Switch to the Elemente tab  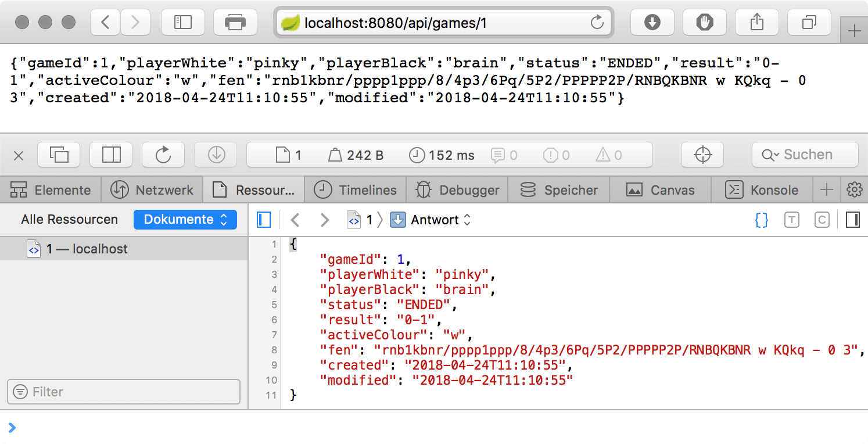[x=51, y=189]
